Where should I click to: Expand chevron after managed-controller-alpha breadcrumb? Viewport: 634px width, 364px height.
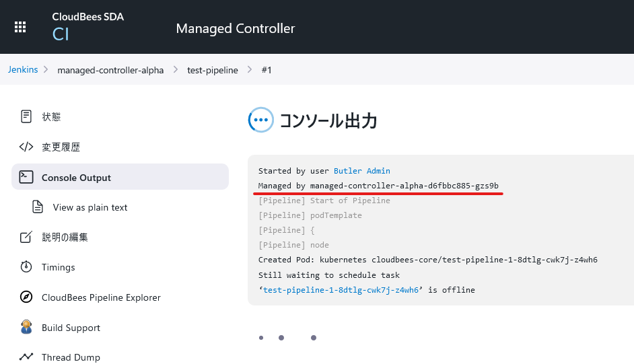[x=176, y=69]
